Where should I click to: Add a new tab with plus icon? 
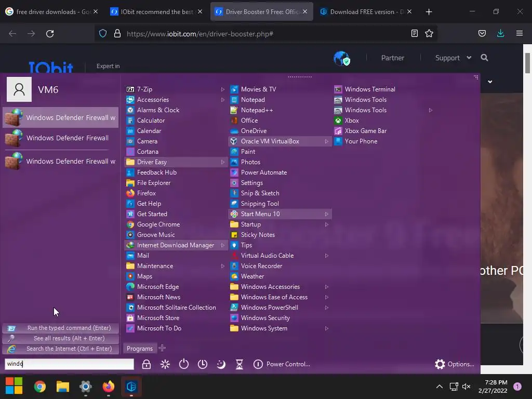tap(162, 348)
